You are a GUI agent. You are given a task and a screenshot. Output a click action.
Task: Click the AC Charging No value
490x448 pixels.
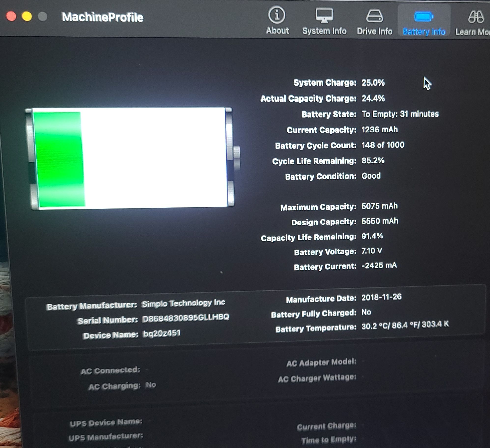pyautogui.click(x=151, y=385)
